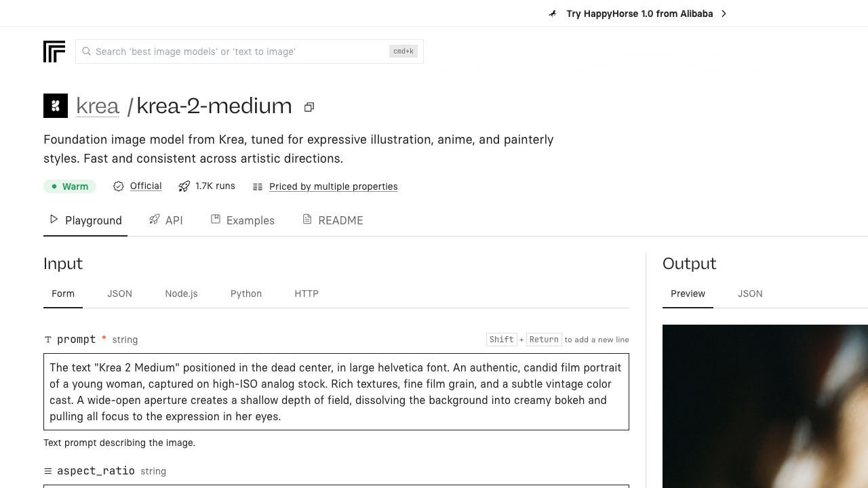Viewport: 868px width, 488px height.
Task: Select the Python tab
Action: (246, 293)
